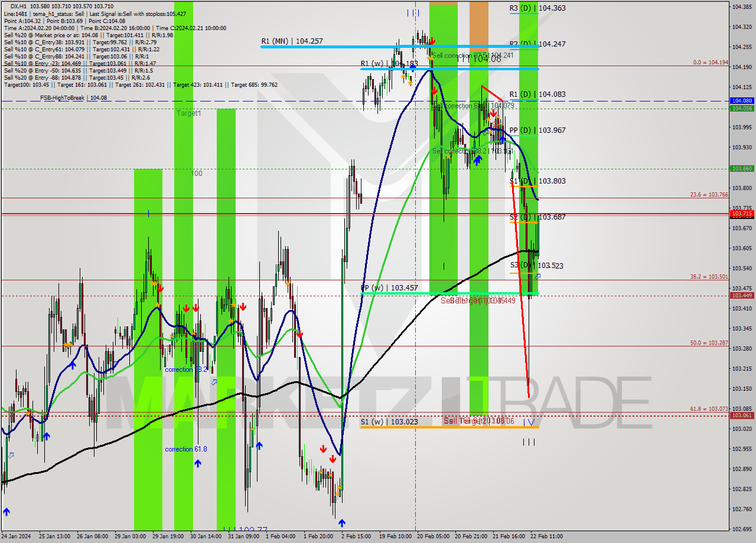756x543 pixels.
Task: Click the Fibonacci '23.6 = 103.766' label
Action: (709, 194)
